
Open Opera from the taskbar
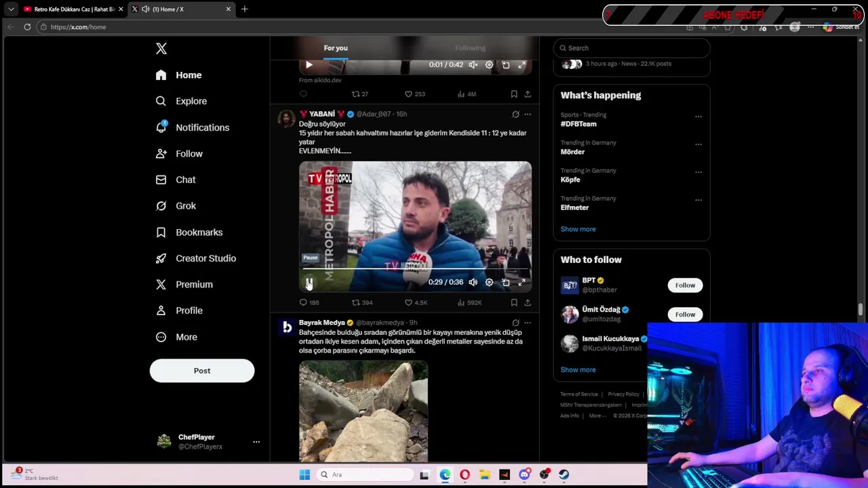(465, 475)
